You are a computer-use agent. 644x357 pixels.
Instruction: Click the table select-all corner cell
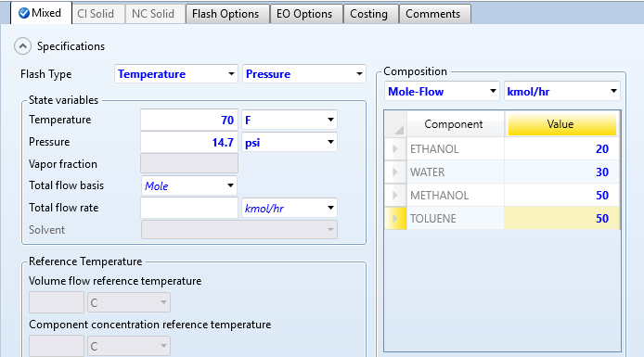coord(395,124)
